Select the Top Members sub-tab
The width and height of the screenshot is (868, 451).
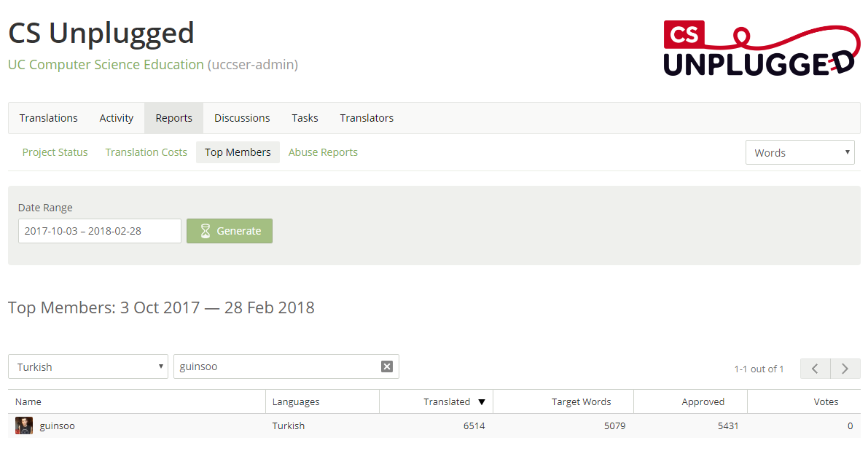(x=238, y=152)
